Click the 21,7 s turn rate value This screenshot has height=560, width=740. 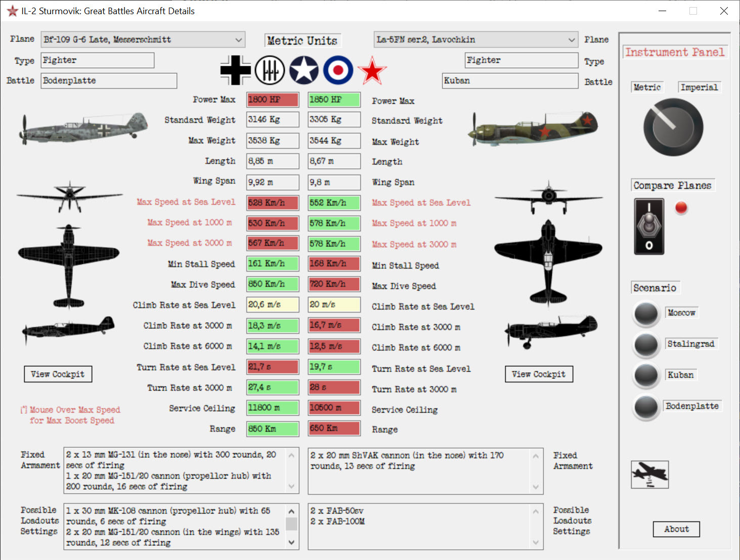[273, 367]
